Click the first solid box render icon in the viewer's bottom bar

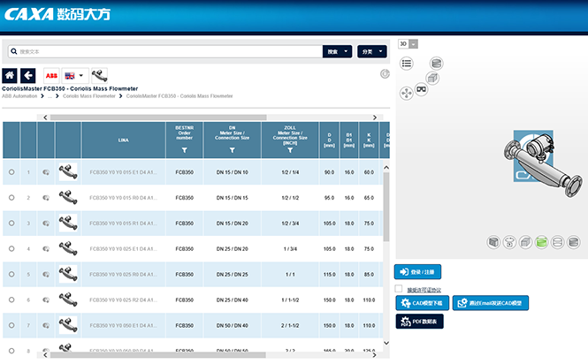[x=493, y=242]
